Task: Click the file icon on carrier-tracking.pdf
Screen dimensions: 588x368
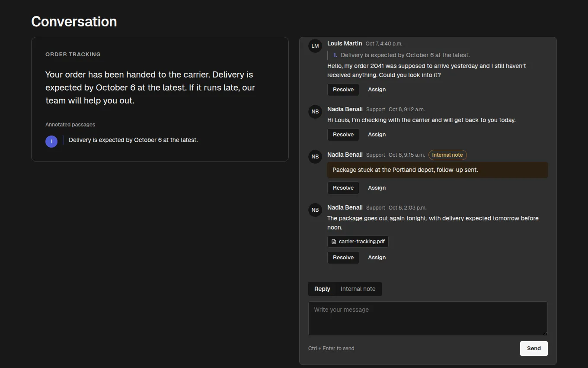Action: click(x=333, y=242)
